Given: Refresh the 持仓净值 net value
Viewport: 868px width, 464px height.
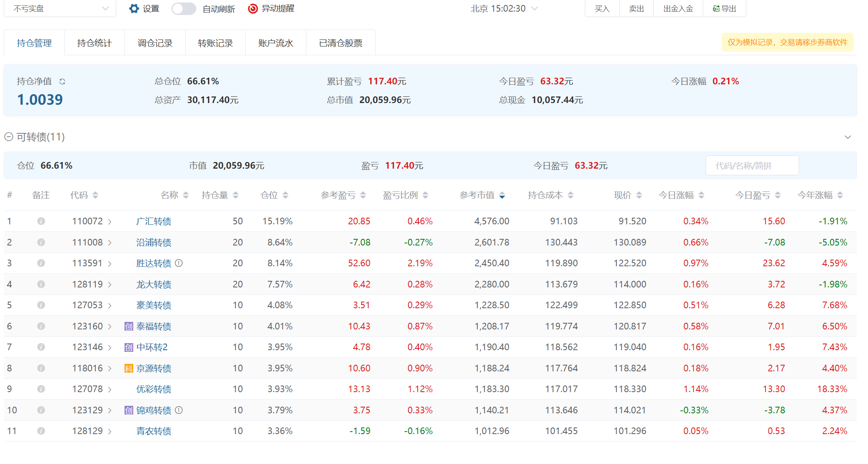Looking at the screenshot, I should click(62, 81).
